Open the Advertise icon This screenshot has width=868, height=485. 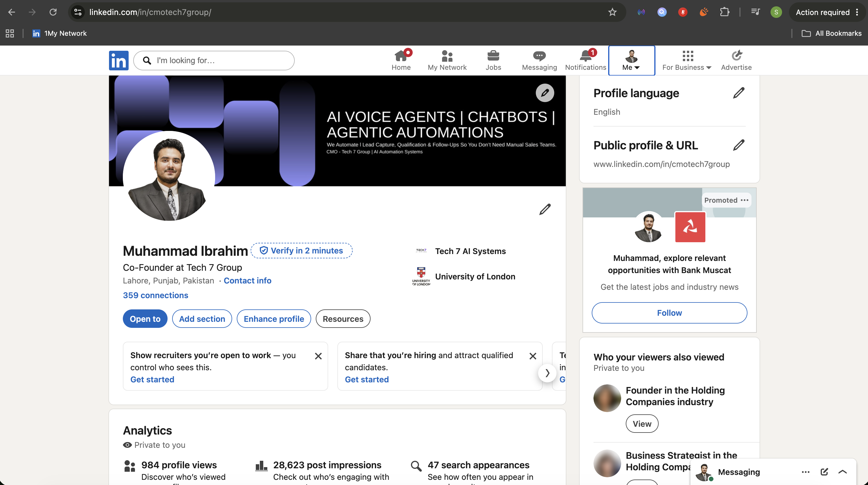point(736,60)
